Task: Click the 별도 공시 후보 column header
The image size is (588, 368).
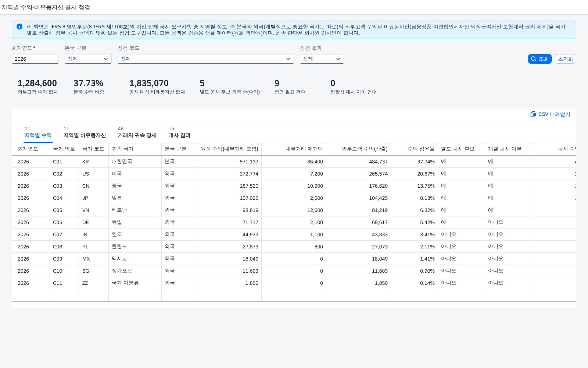Action: click(x=462, y=149)
